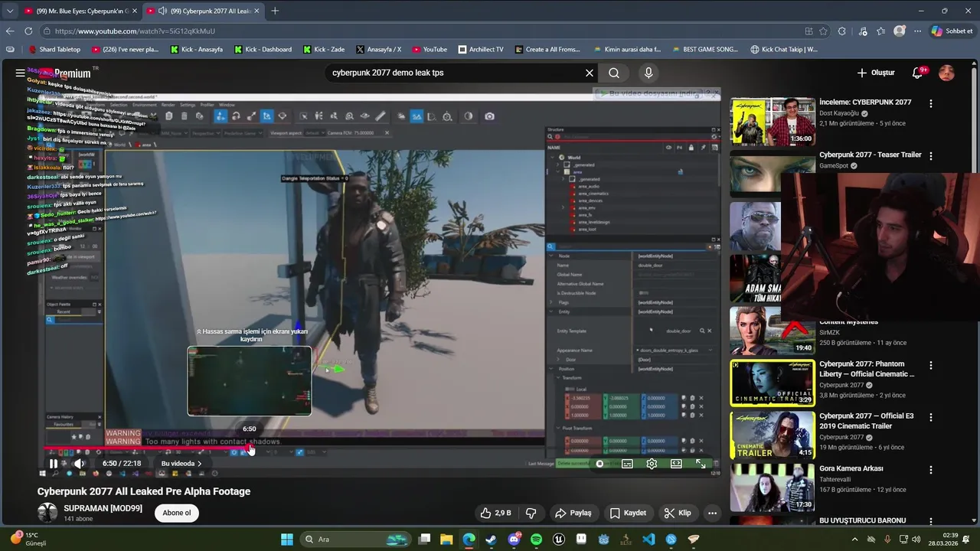The height and width of the screenshot is (551, 980).
Task: Open the İnceleme: CYBERPUNK 2077 video thumbnail
Action: pos(772,122)
